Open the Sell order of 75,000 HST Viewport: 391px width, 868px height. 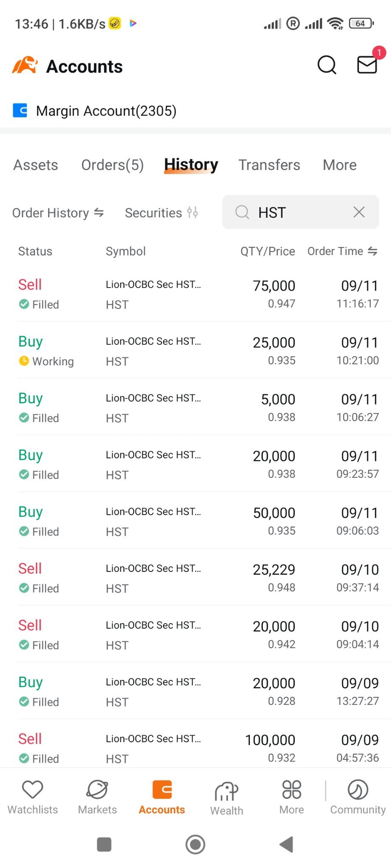pos(198,294)
